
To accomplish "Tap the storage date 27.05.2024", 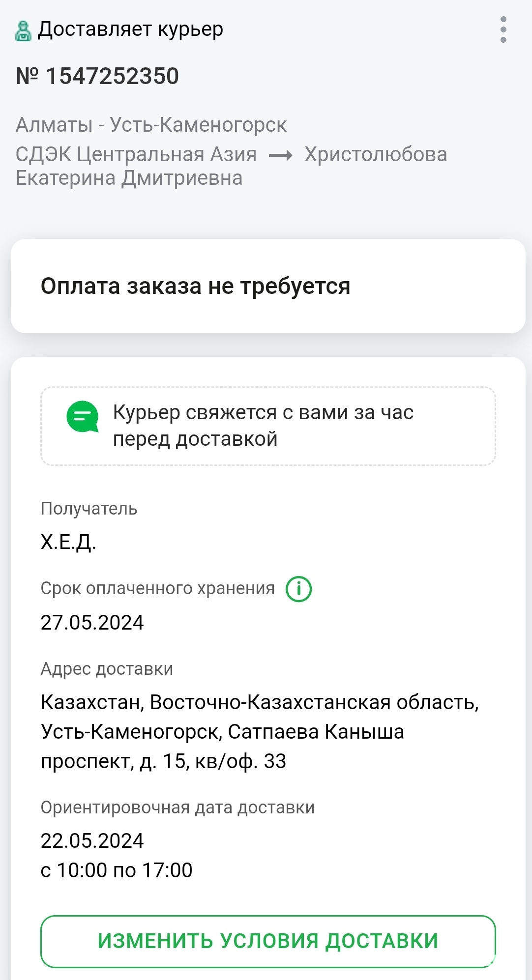I will [92, 623].
